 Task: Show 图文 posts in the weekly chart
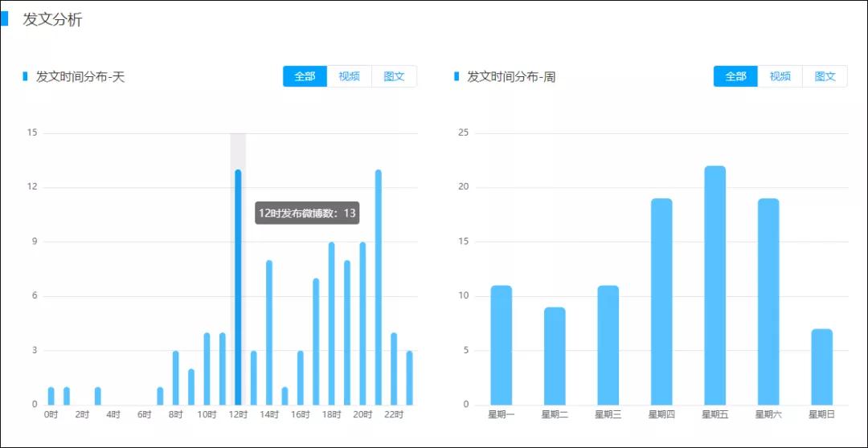pos(825,76)
